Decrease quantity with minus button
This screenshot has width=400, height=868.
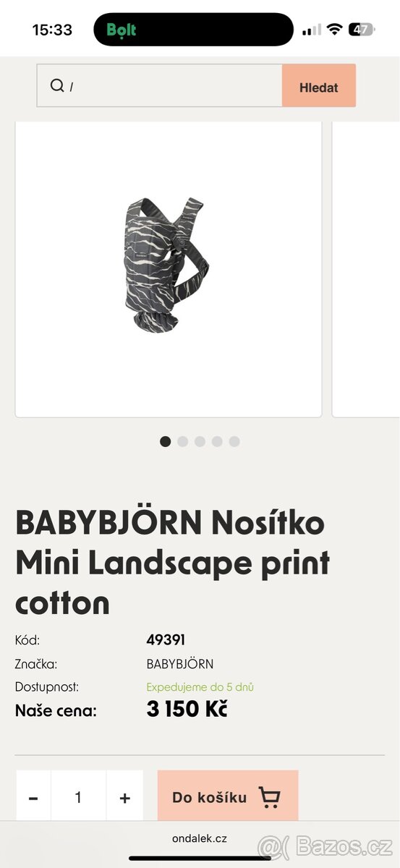point(33,797)
